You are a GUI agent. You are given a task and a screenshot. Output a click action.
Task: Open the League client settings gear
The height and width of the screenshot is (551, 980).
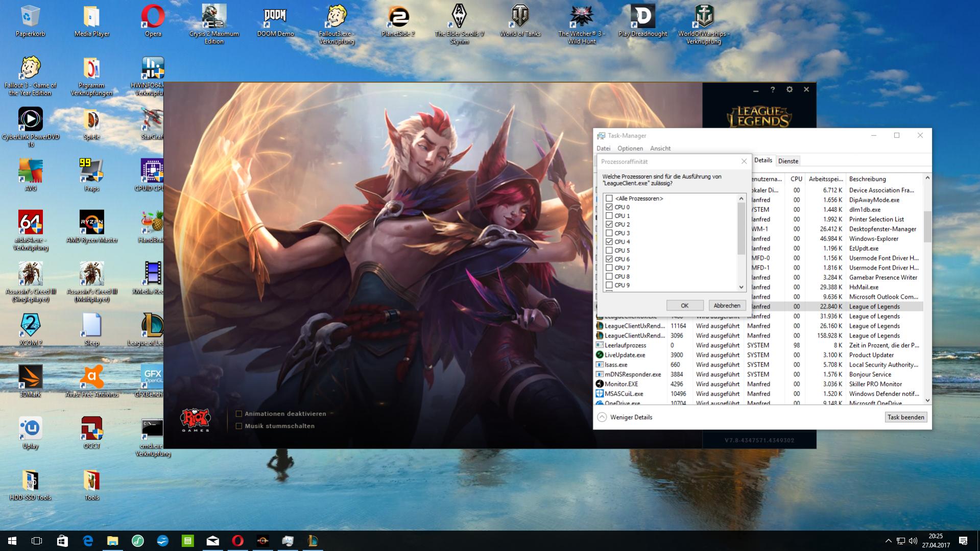tap(790, 89)
